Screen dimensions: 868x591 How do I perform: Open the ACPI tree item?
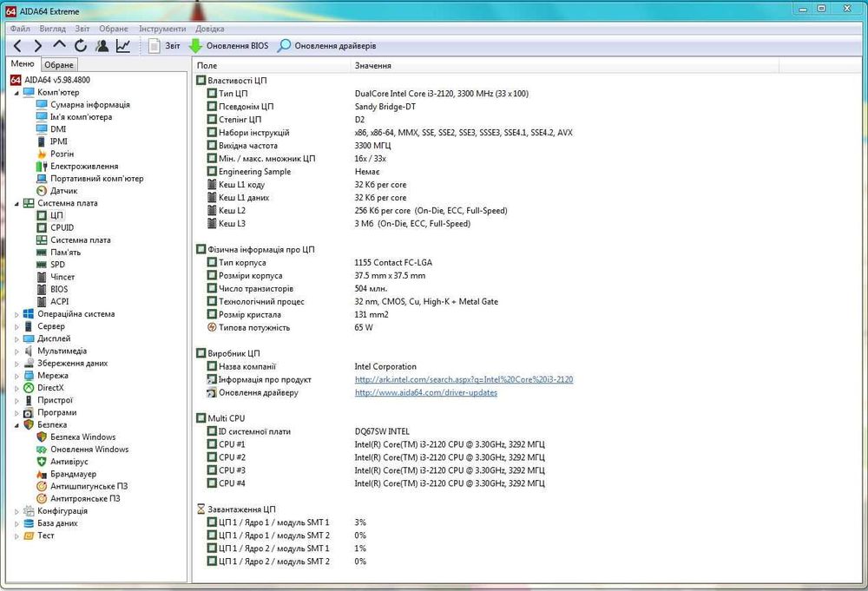60,302
